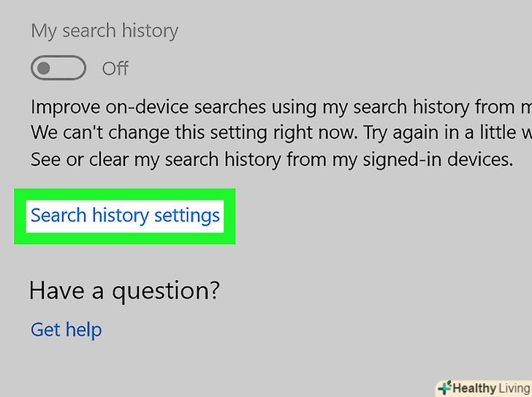The image size is (532, 397).
Task: Toggle the My search history switch
Action: [x=58, y=69]
